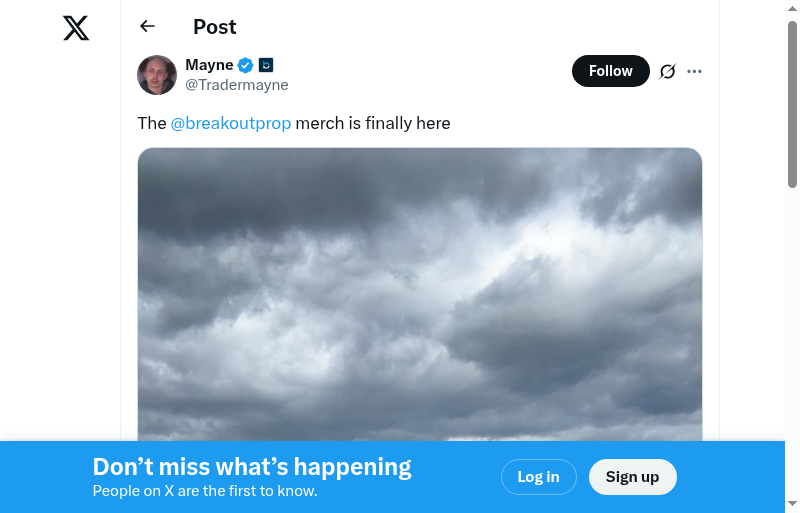Click the scrollbar down arrow

792,503
